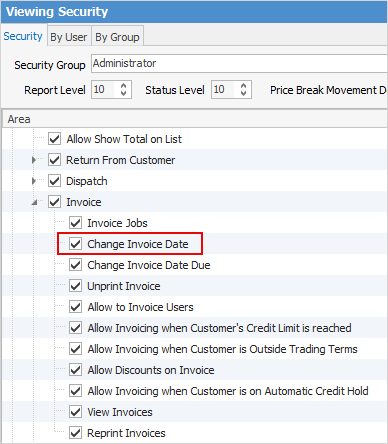Click the Report Level value field
Image resolution: width=388 pixels, height=444 pixels.
point(104,89)
